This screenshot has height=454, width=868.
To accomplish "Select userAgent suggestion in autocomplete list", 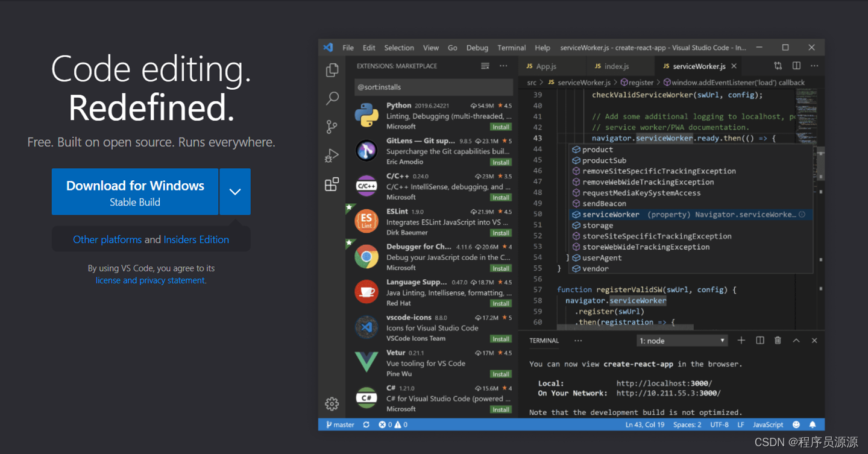I will pos(691,258).
